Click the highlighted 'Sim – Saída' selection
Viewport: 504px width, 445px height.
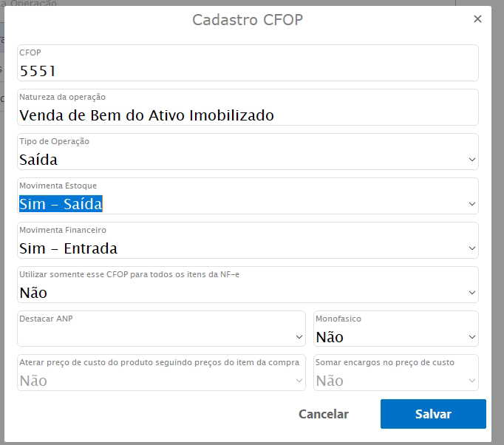(x=61, y=204)
